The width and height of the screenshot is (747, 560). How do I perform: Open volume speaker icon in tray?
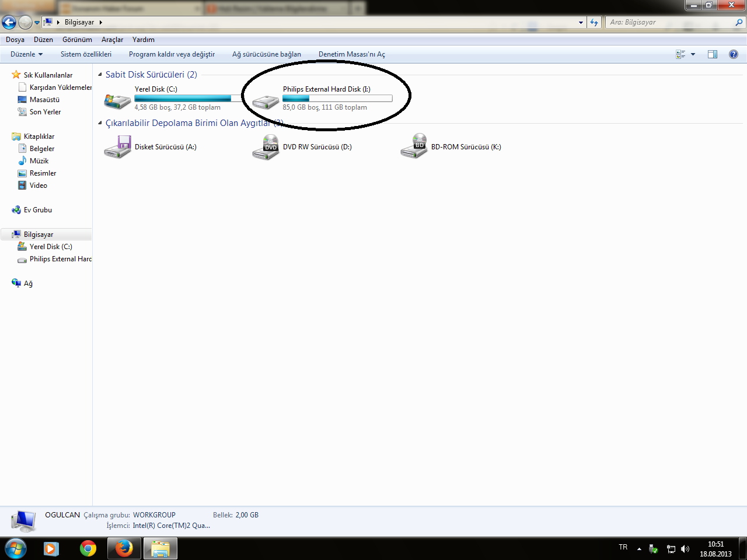[685, 549]
